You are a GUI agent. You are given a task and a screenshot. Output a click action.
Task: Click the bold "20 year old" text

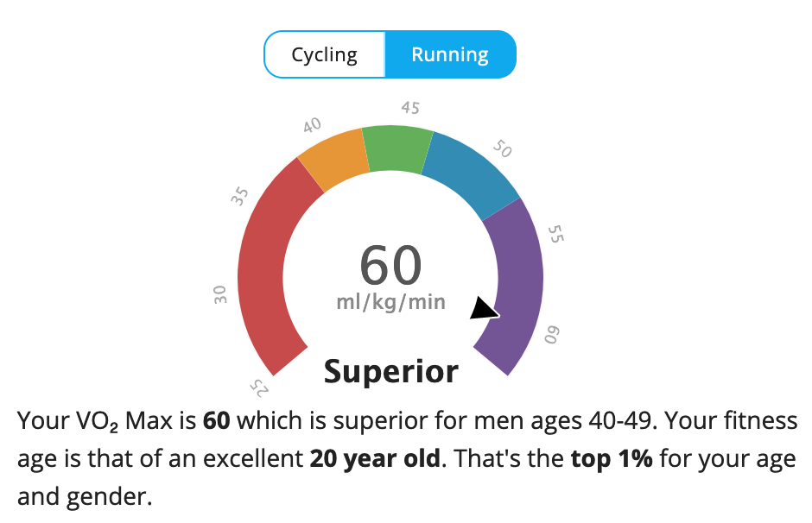(x=376, y=458)
